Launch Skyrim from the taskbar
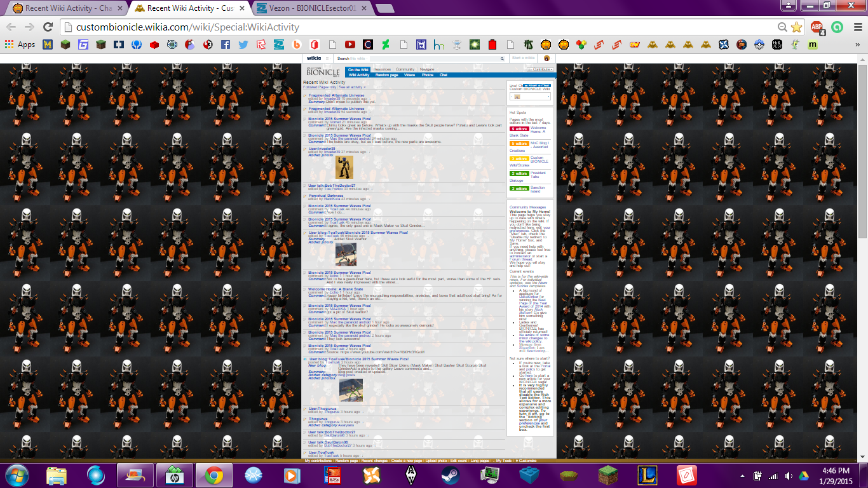The width and height of the screenshot is (868, 488). [x=410, y=475]
